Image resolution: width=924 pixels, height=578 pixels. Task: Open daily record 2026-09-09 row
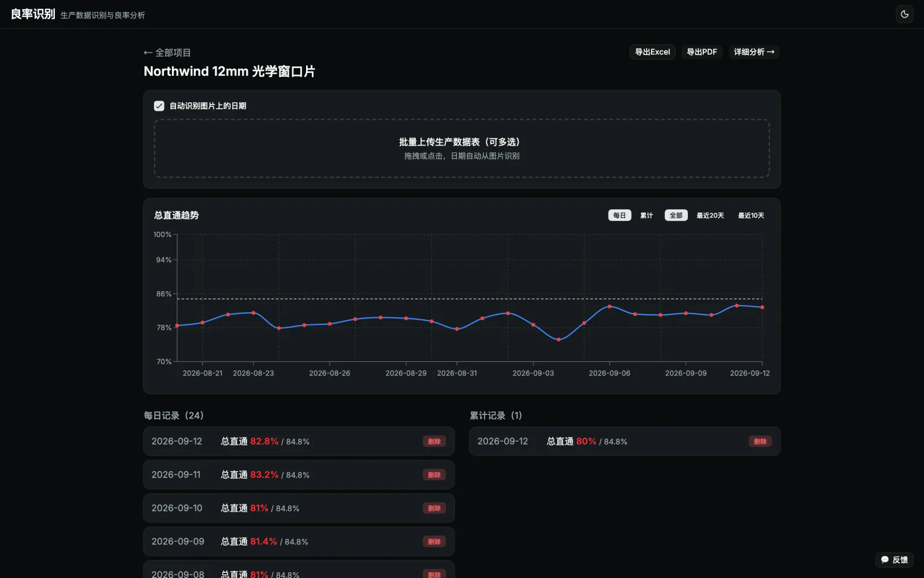click(x=299, y=542)
